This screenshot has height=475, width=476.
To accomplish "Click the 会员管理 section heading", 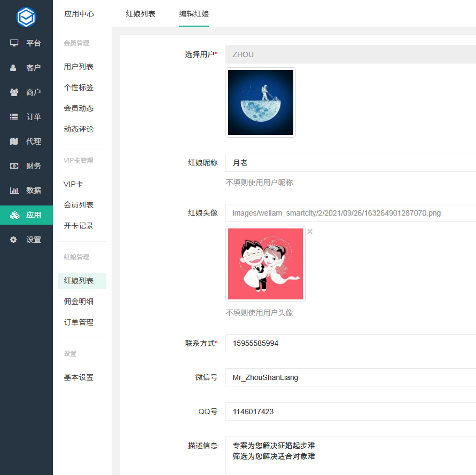I will pyautogui.click(x=76, y=43).
